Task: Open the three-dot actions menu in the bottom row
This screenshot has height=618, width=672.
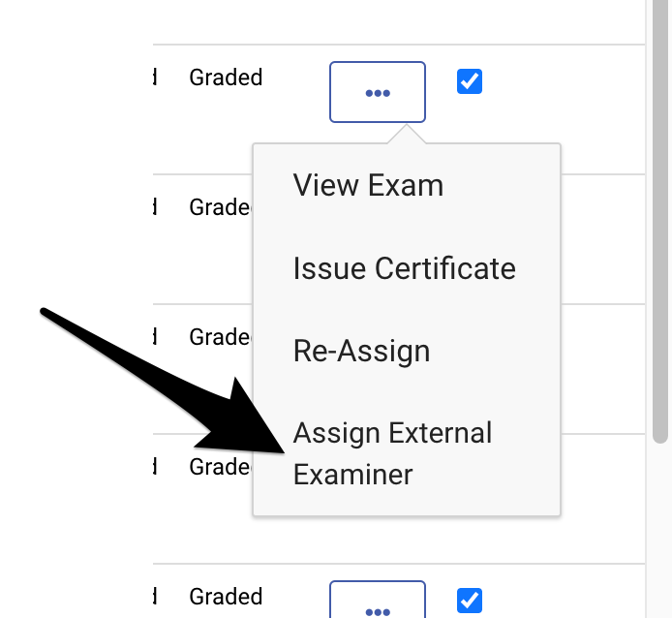Action: click(377, 605)
